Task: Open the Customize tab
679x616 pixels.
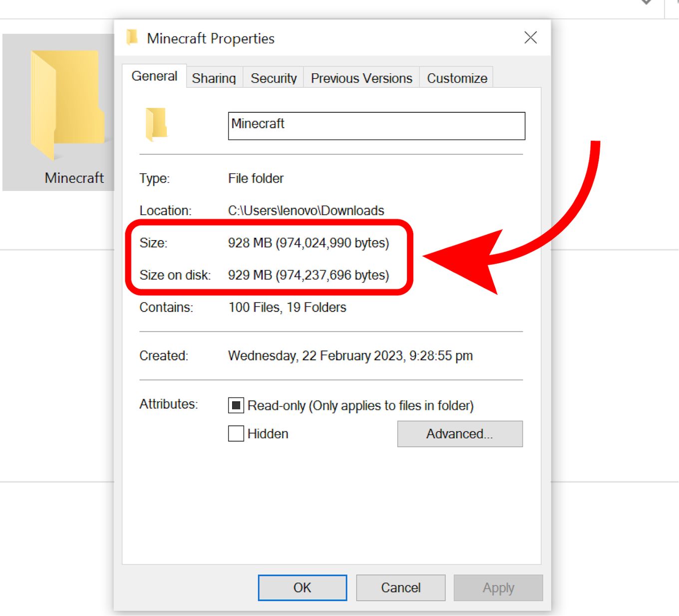Action: click(x=457, y=78)
